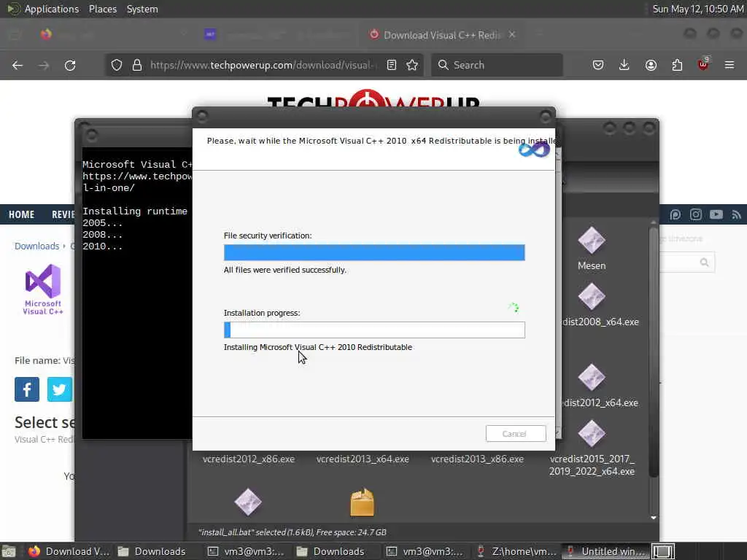The image size is (747, 560).
Task: Open TechPowerUp YouTube icon
Action: [716, 215]
